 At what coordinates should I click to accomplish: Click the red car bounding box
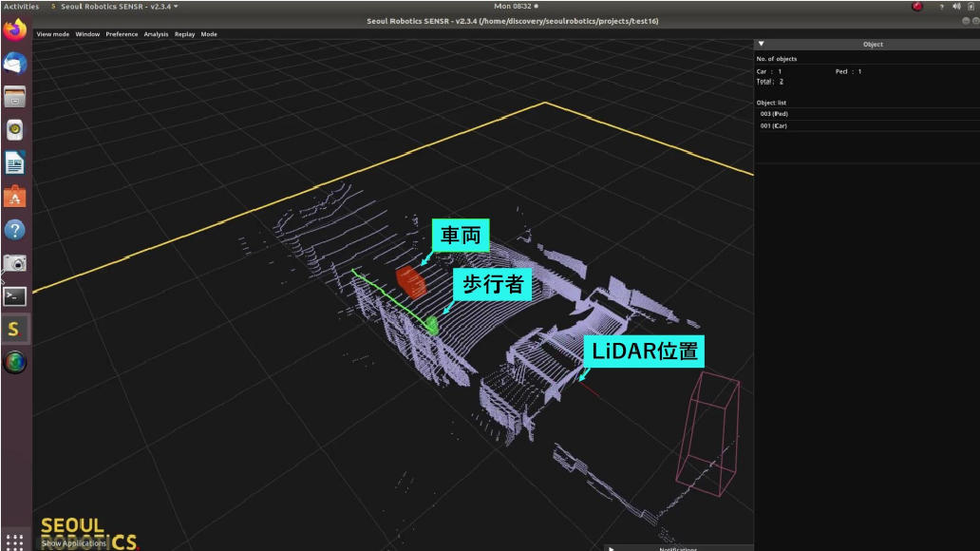pyautogui.click(x=411, y=281)
